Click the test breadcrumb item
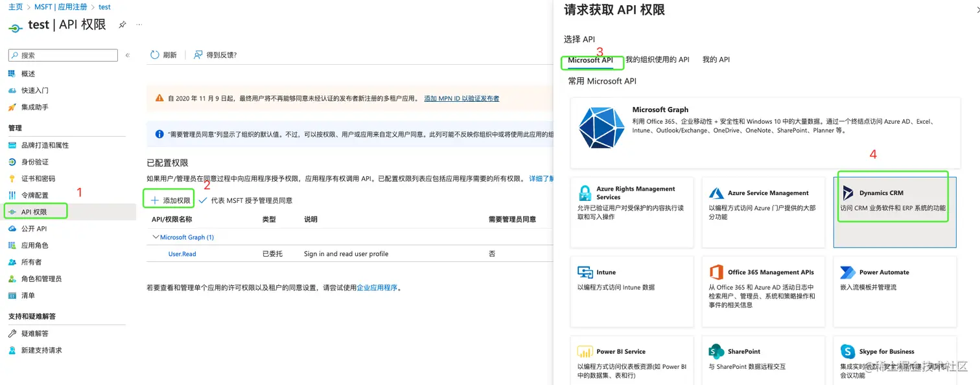Viewport: 980px width, 385px height. click(x=104, y=6)
